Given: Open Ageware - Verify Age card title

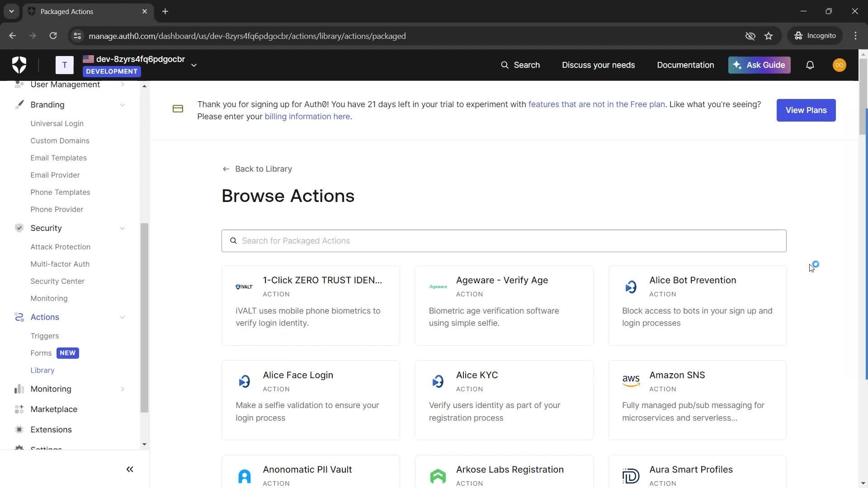Looking at the screenshot, I should tap(502, 280).
